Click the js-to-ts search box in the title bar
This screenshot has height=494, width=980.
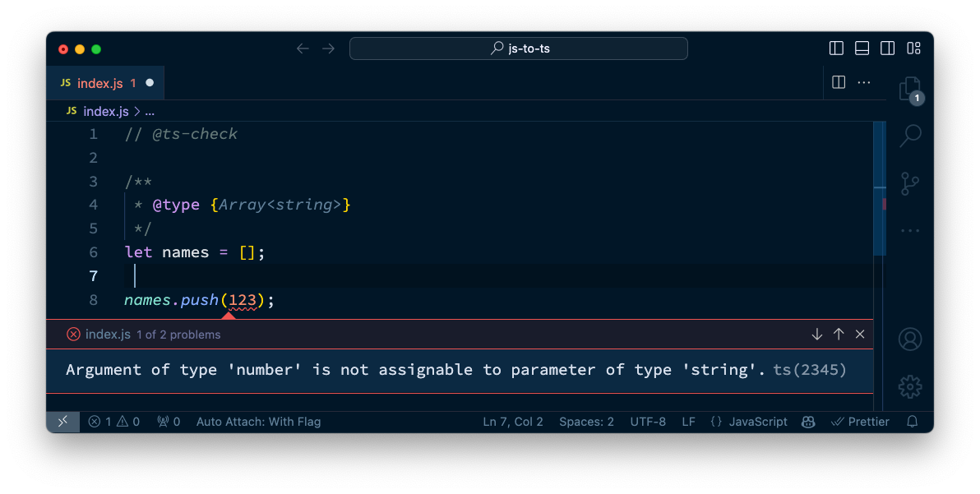point(518,48)
